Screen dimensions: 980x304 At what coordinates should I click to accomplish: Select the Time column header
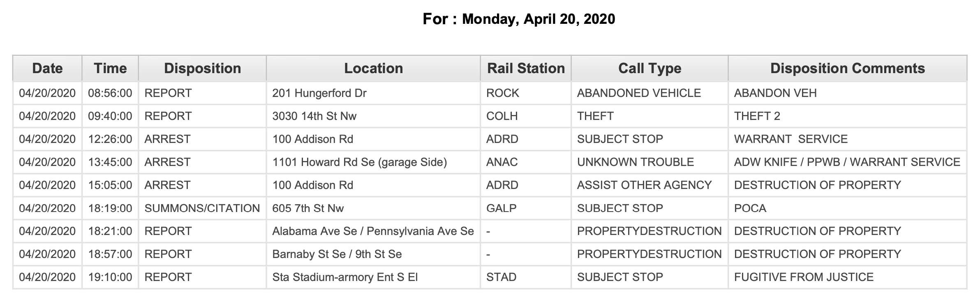(x=110, y=68)
